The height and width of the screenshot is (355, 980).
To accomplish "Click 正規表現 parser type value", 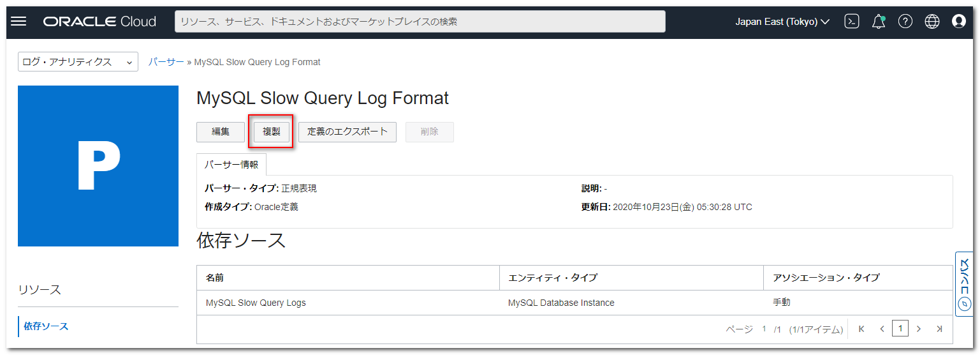I will tap(299, 188).
